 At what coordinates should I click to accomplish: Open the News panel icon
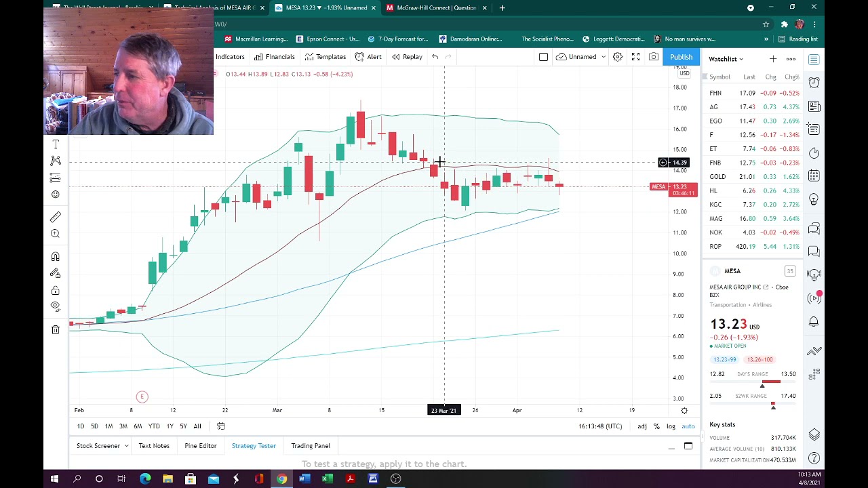click(814, 106)
